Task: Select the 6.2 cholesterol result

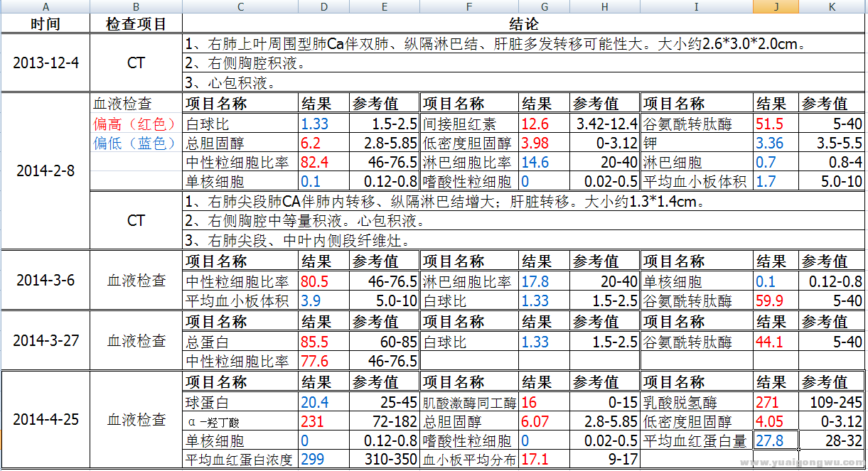Action: pyautogui.click(x=324, y=143)
